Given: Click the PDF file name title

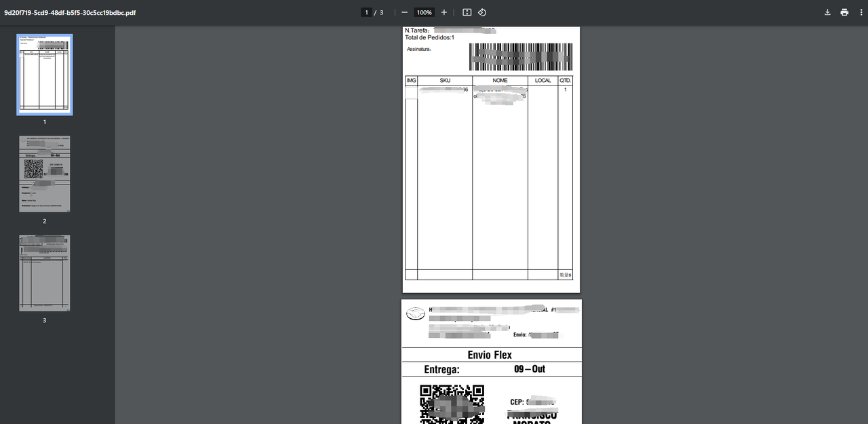Looking at the screenshot, I should coord(70,12).
